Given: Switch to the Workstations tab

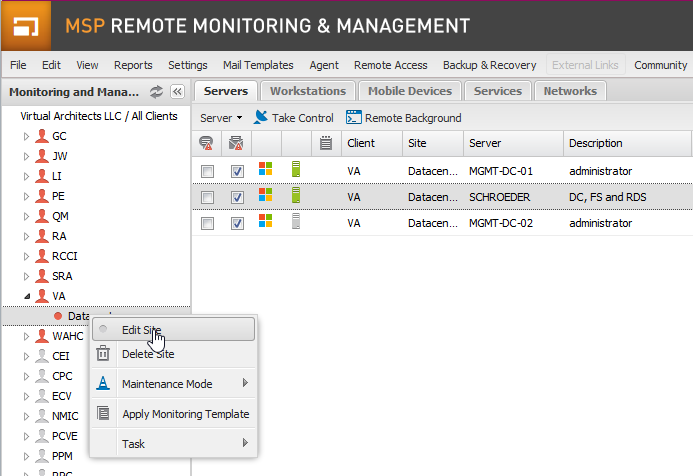Looking at the screenshot, I should (308, 91).
